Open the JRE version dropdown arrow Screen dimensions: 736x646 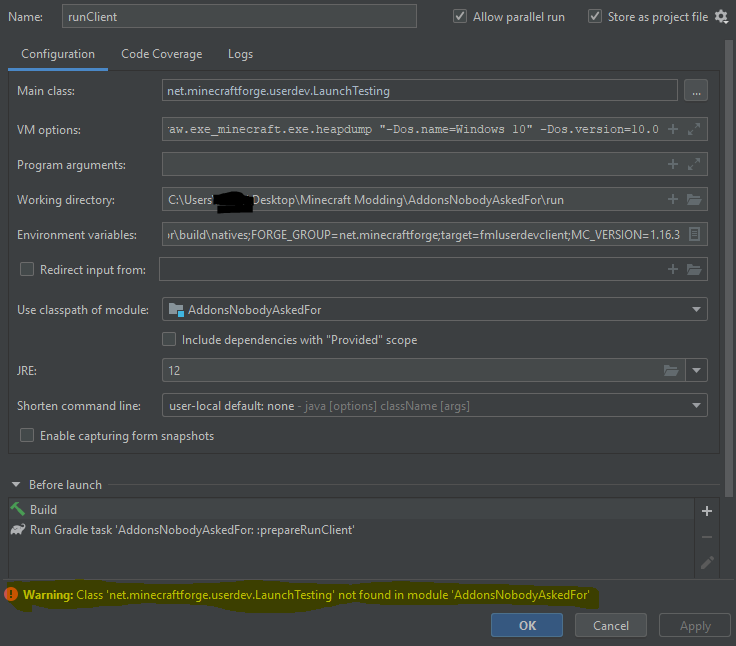pyautogui.click(x=696, y=370)
